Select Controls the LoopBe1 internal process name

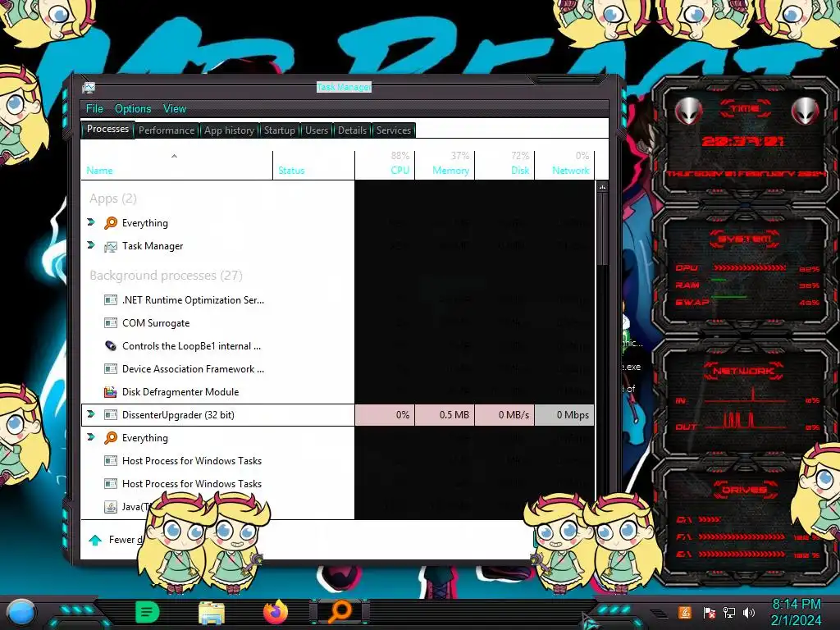(191, 346)
